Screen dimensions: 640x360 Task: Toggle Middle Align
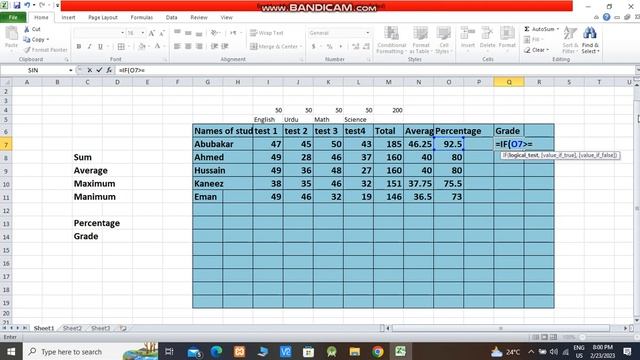188,33
